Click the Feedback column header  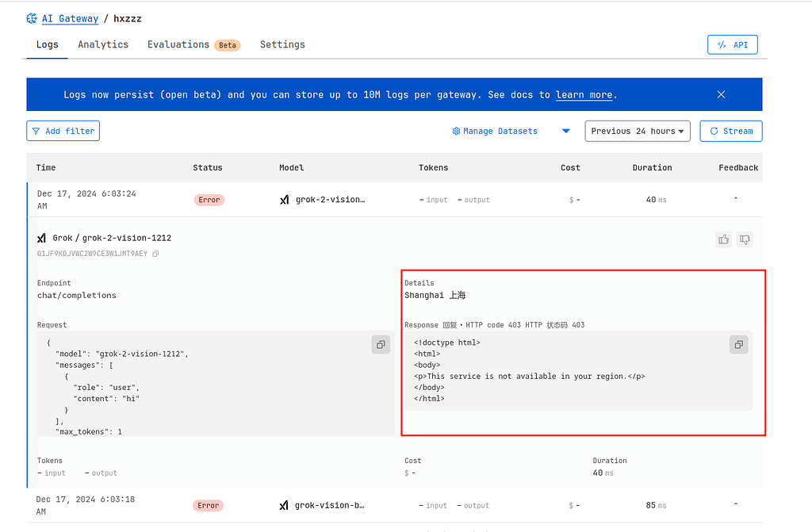click(x=738, y=167)
